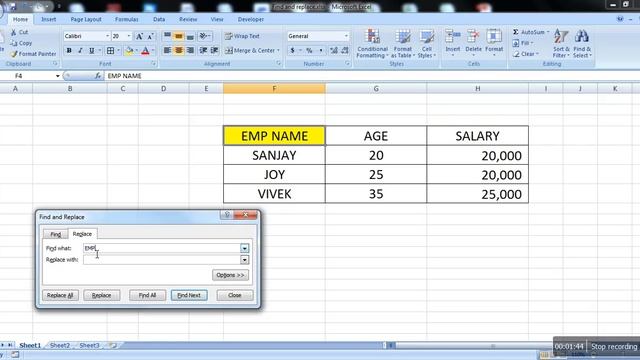Click the Format cells icon
The image size is (640, 360).
[x=494, y=37]
